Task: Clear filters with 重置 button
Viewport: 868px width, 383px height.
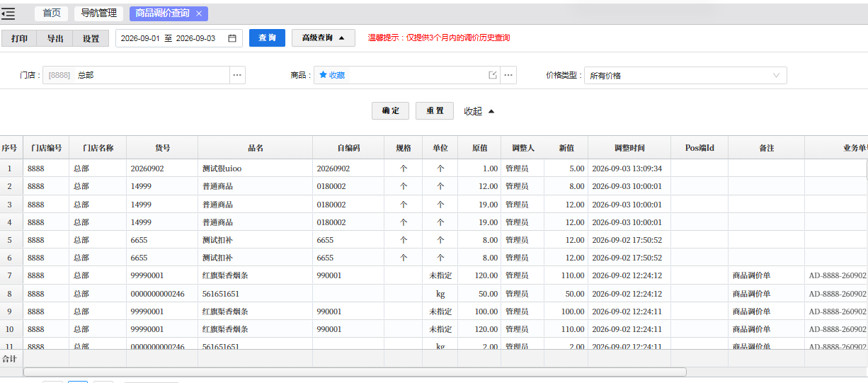Action: [435, 111]
